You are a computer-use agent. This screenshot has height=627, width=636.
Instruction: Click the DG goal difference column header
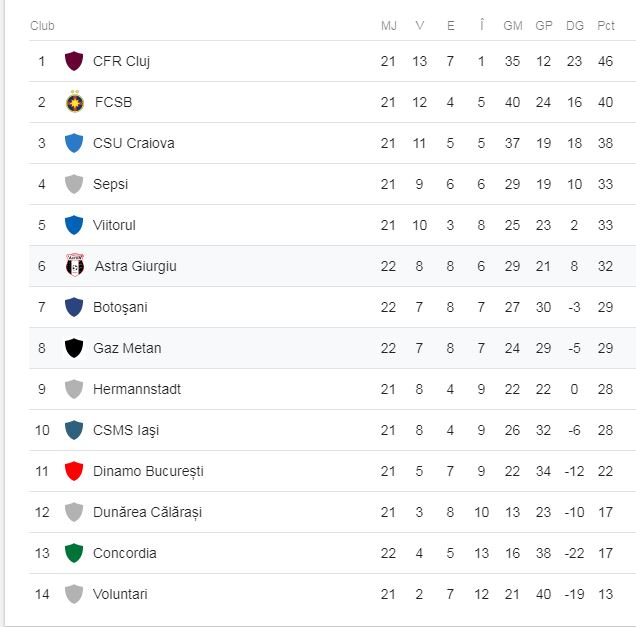(x=574, y=25)
